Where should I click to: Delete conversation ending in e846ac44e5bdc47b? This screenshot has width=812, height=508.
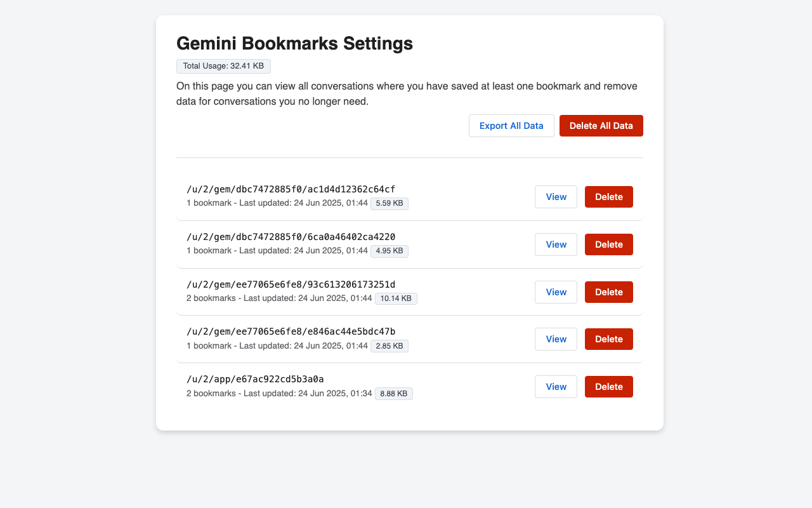609,339
